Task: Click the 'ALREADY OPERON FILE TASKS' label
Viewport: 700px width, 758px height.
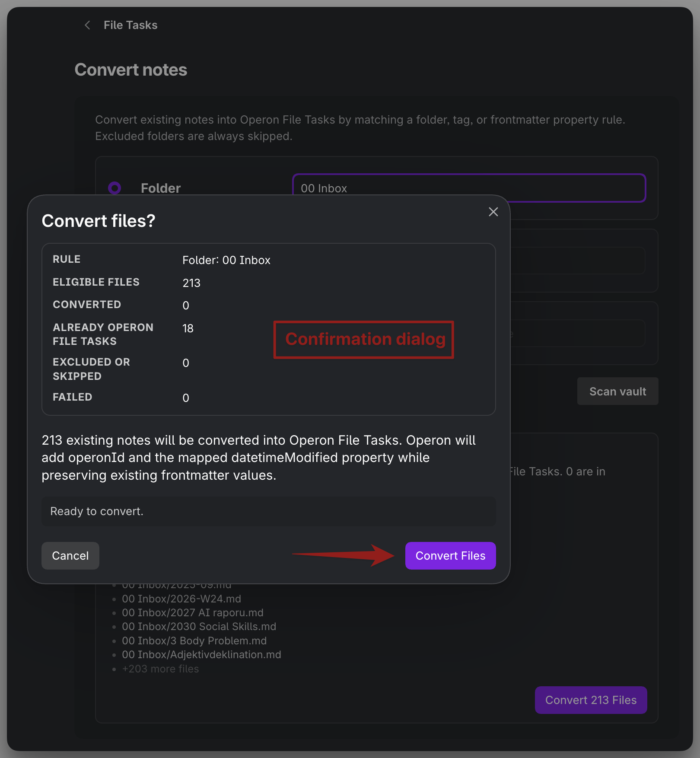Action: [103, 334]
